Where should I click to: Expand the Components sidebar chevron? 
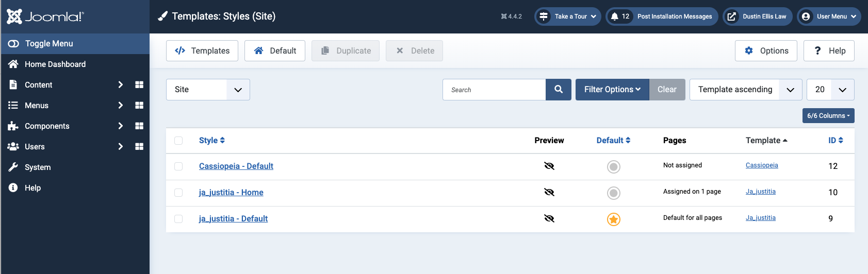pyautogui.click(x=120, y=126)
